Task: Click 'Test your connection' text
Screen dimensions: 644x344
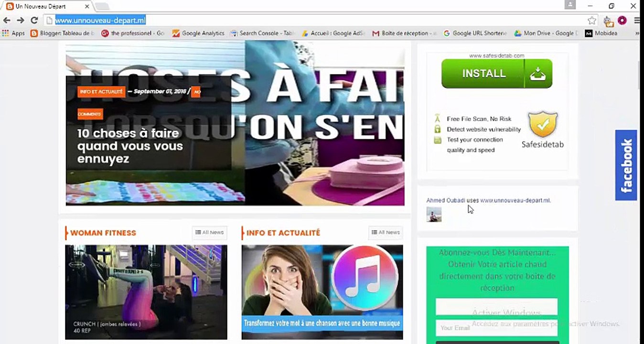Action: (x=475, y=140)
